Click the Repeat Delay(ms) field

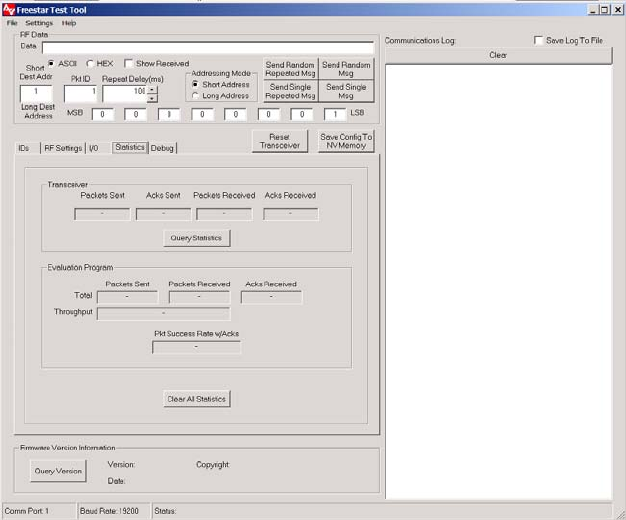[x=125, y=93]
